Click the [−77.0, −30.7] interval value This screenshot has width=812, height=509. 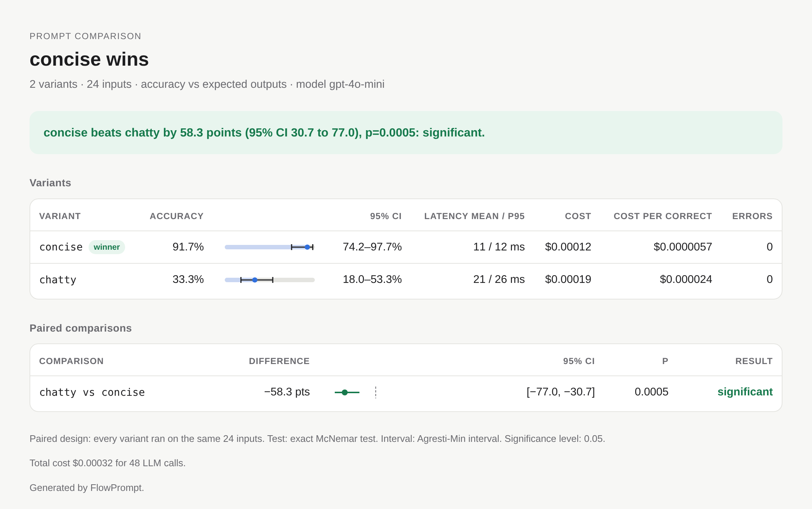pos(561,392)
